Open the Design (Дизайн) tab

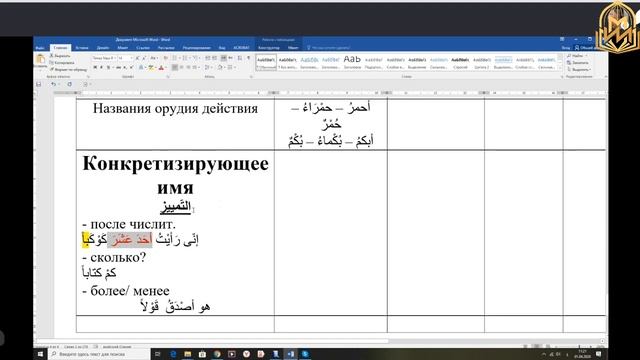tap(103, 48)
